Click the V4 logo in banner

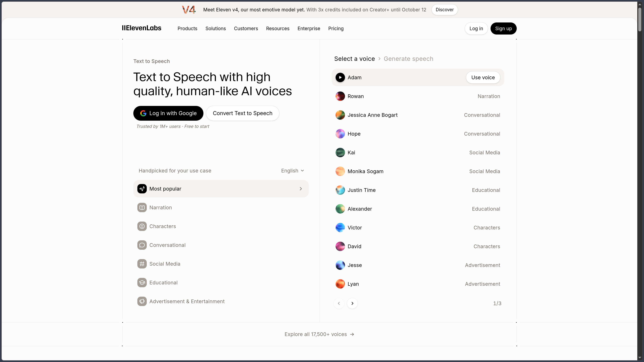coord(189,10)
